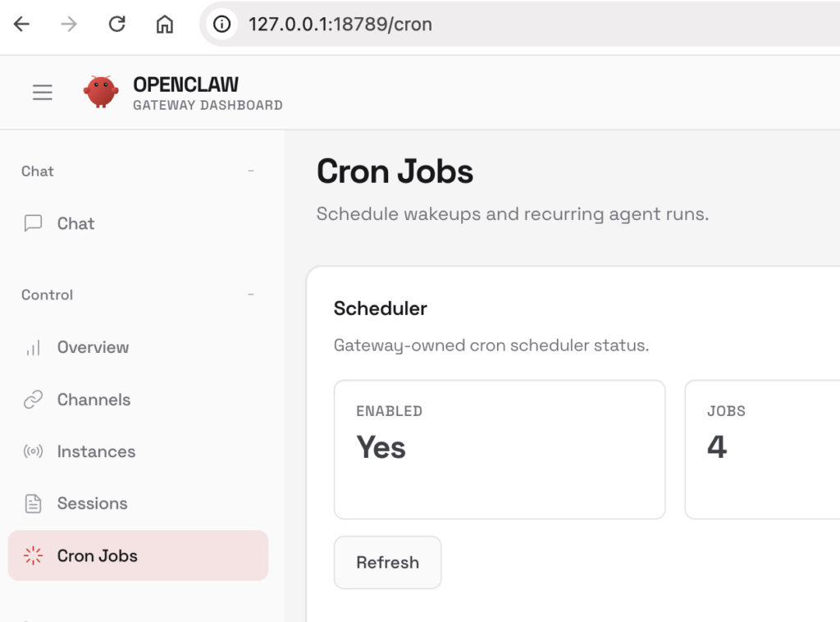Click the Instances broadcast icon
The width and height of the screenshot is (840, 622).
point(33,451)
